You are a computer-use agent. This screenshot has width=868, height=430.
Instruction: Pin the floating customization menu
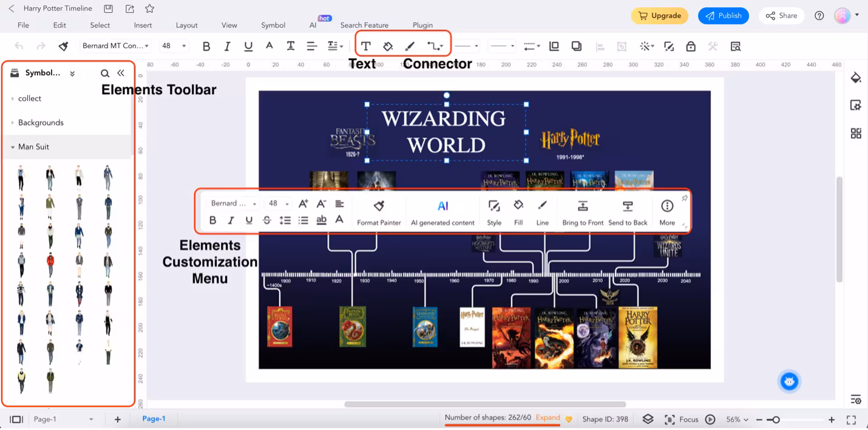pyautogui.click(x=685, y=198)
